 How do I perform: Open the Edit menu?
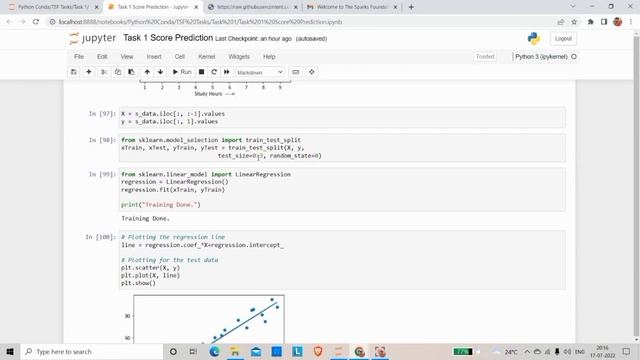point(102,56)
